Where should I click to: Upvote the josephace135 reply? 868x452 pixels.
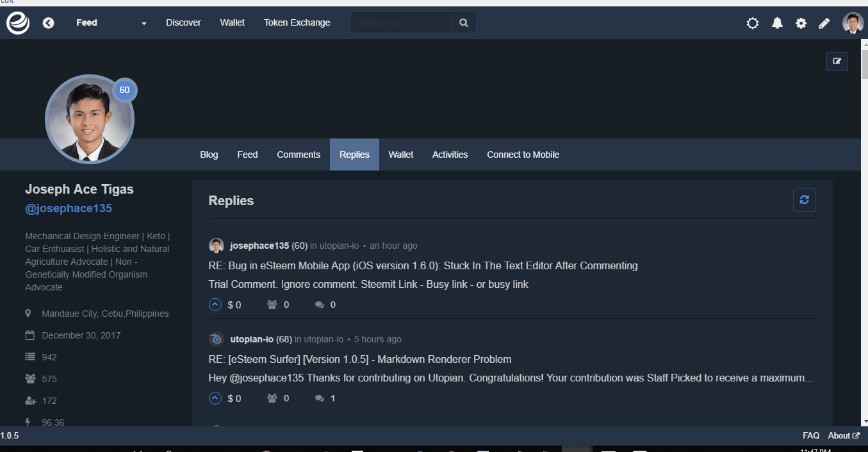click(215, 305)
